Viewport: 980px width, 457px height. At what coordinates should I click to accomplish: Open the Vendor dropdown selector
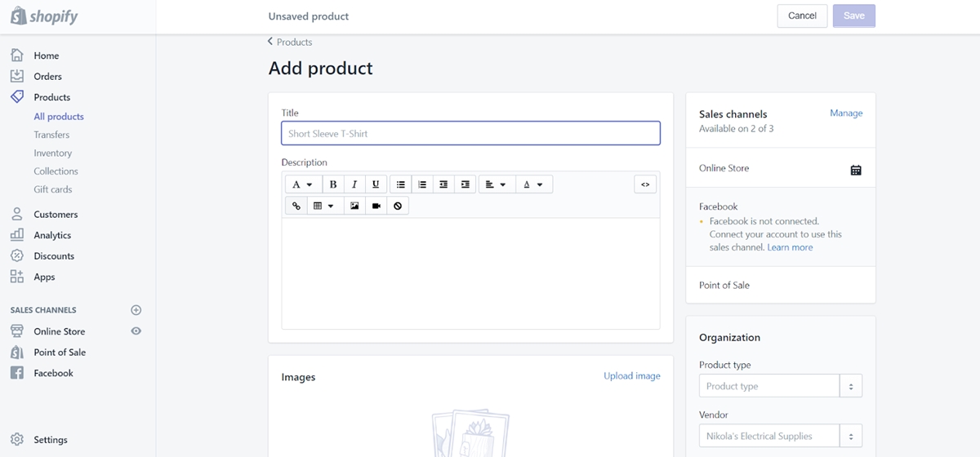point(851,436)
